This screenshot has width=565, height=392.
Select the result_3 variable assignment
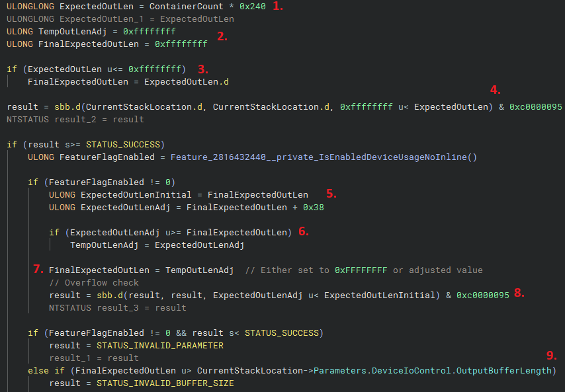(116, 307)
